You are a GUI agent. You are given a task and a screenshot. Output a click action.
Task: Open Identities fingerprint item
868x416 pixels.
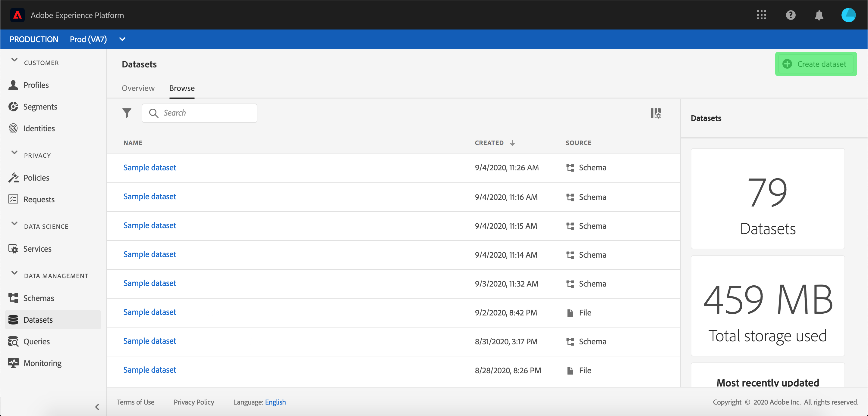(39, 128)
